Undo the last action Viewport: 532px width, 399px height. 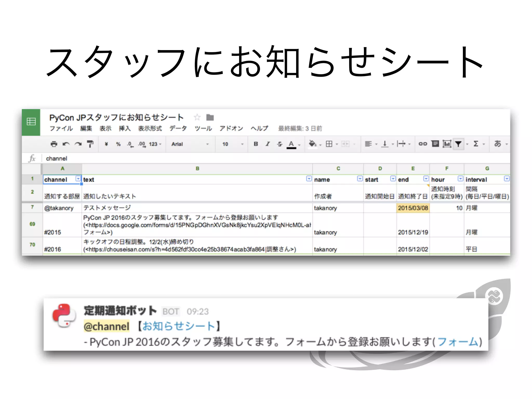(66, 144)
